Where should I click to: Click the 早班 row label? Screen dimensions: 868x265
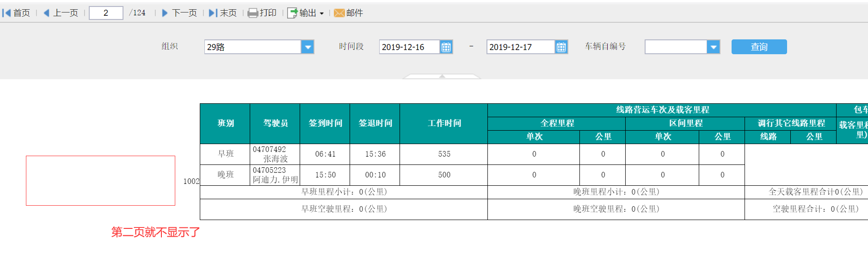(x=225, y=154)
